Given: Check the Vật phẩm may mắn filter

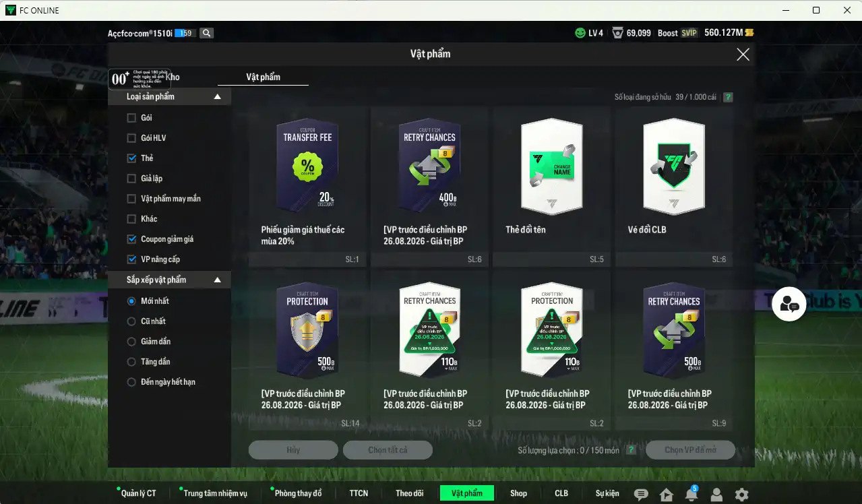Looking at the screenshot, I should click(131, 199).
